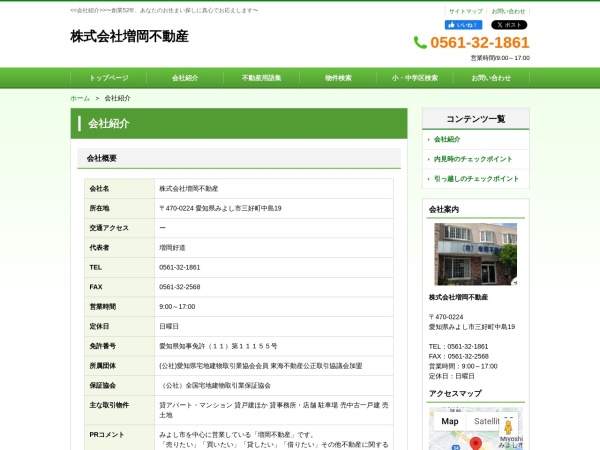Click the sidebar text 定休日：日曜日

point(452,376)
